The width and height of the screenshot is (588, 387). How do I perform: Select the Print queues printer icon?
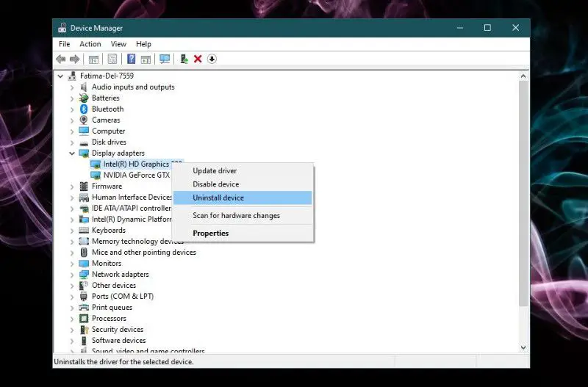pos(84,308)
